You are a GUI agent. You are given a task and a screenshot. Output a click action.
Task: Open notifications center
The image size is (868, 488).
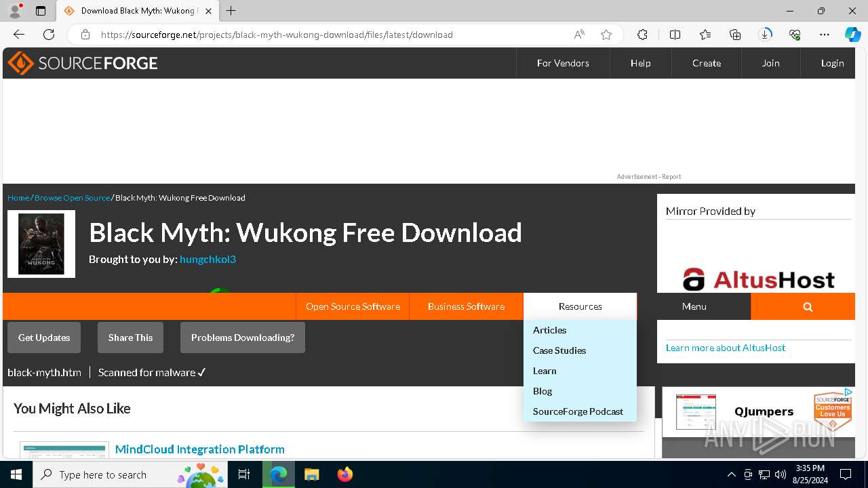(846, 474)
